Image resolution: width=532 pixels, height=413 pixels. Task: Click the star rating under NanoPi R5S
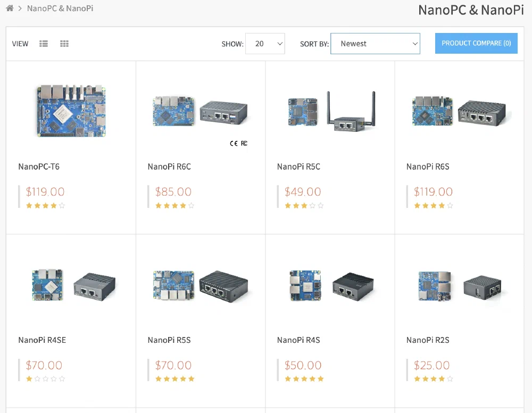click(174, 379)
